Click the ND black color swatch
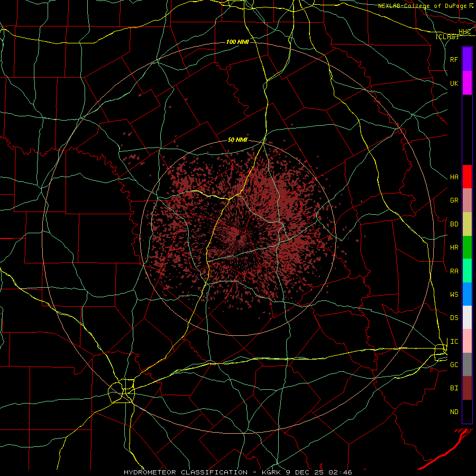Viewport: 476px width, 476px height. [467, 411]
